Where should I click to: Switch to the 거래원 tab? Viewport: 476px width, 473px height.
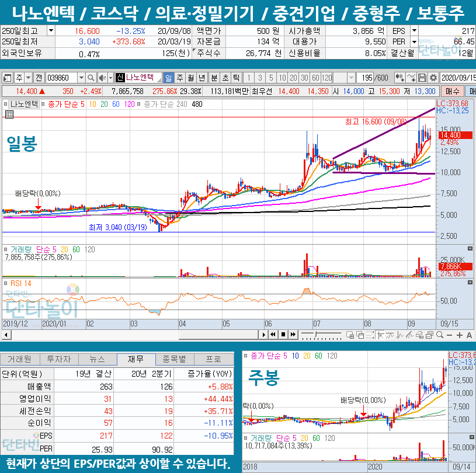click(20, 359)
